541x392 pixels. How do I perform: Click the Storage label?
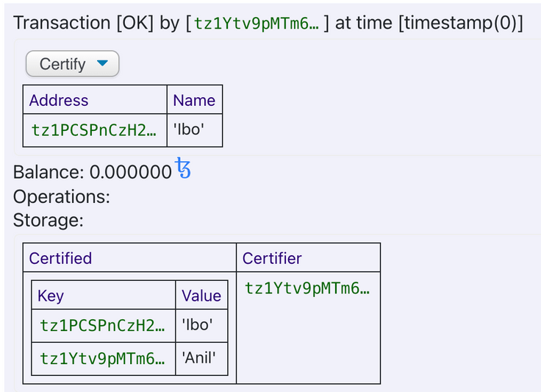[x=49, y=220]
